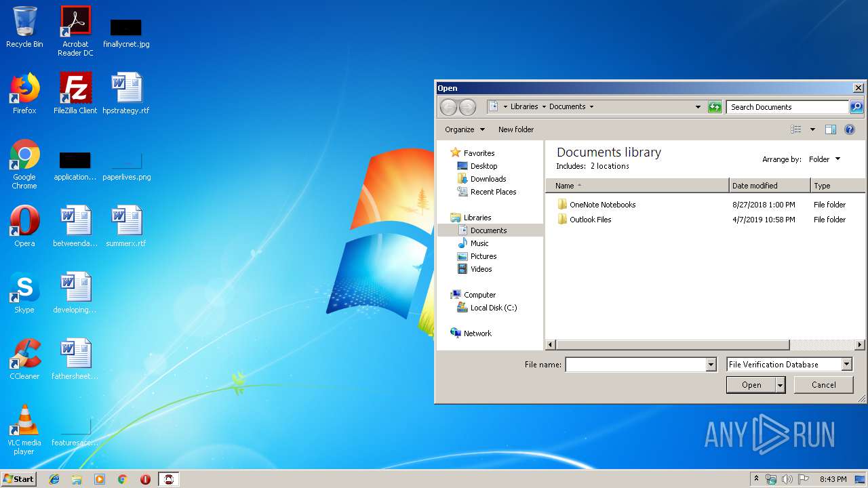Select Recent Places in navigation pane

[493, 192]
